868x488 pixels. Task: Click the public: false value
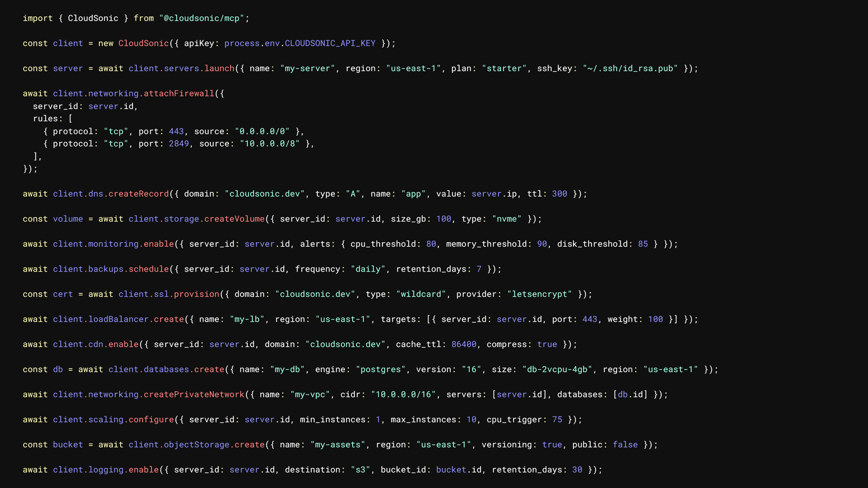(x=625, y=445)
